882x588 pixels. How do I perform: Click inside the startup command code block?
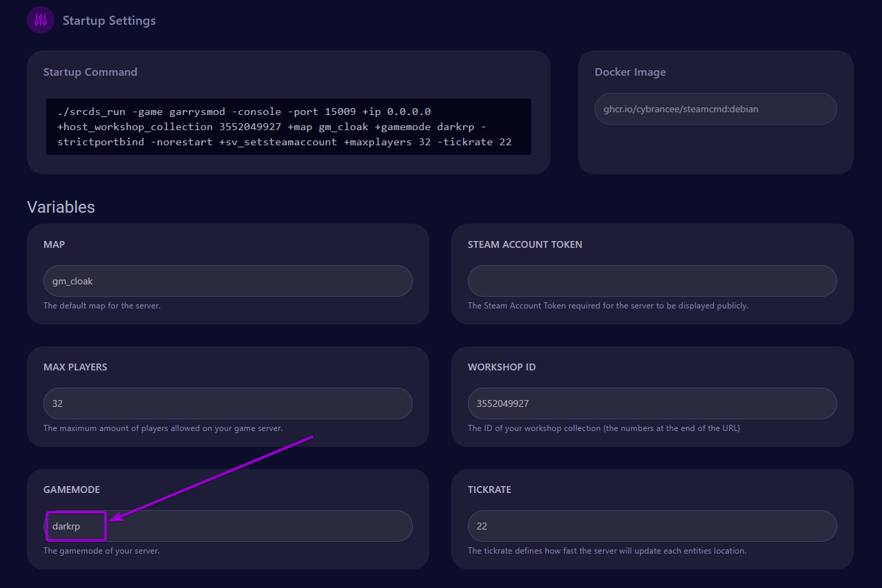click(289, 127)
